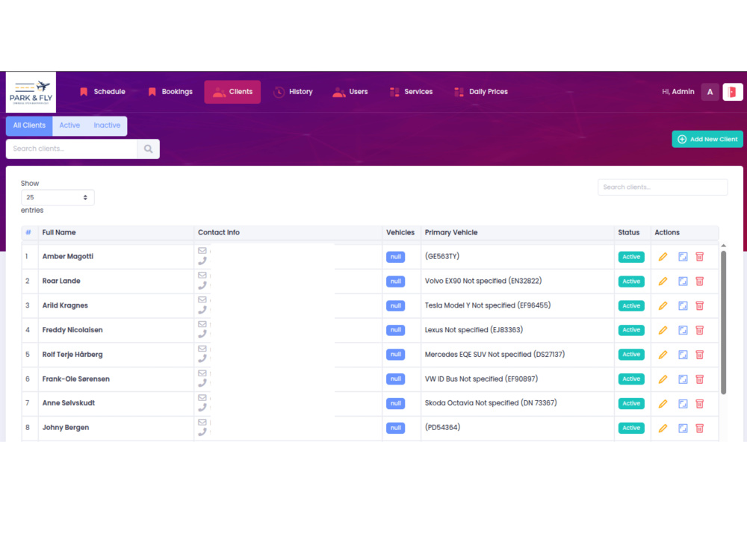Delete Rolf Terje Hårberg with the trash icon
The height and width of the screenshot is (560, 747).
pyautogui.click(x=700, y=355)
